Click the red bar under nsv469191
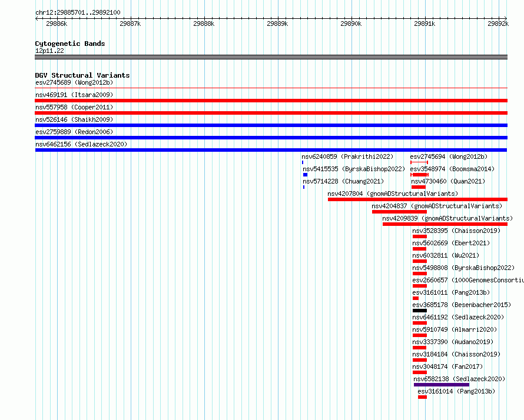 [271, 101]
